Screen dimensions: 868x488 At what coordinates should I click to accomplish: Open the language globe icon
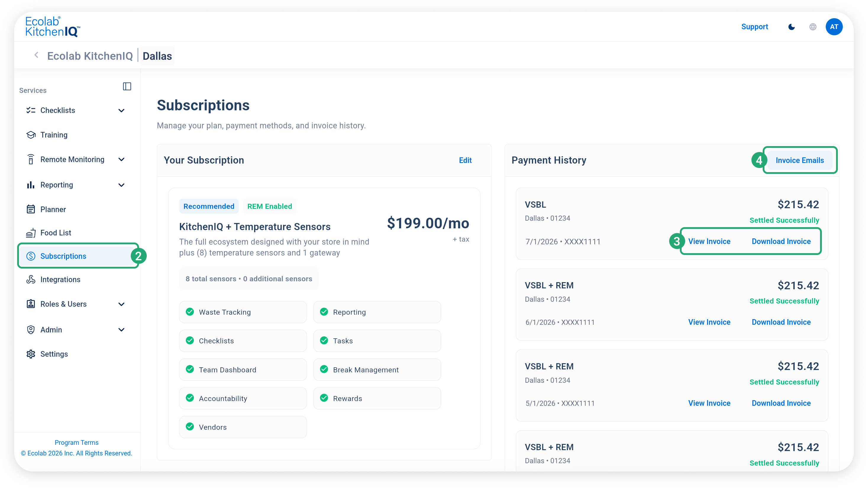tap(813, 27)
